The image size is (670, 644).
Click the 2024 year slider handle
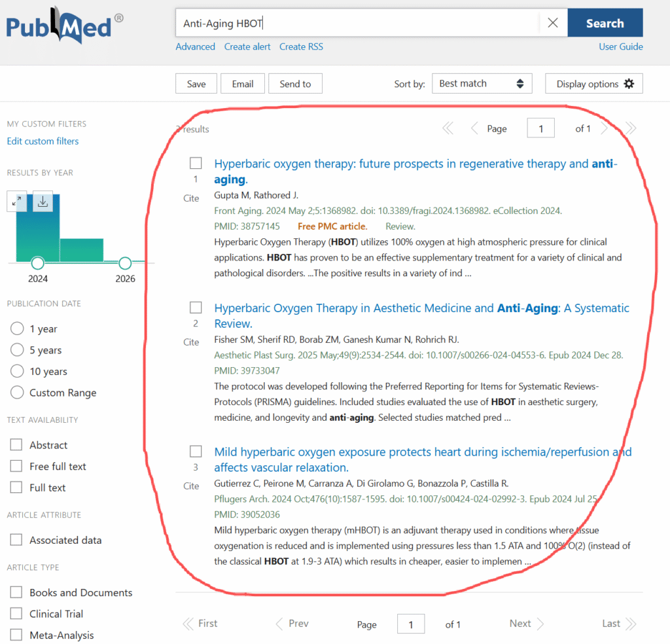37,263
